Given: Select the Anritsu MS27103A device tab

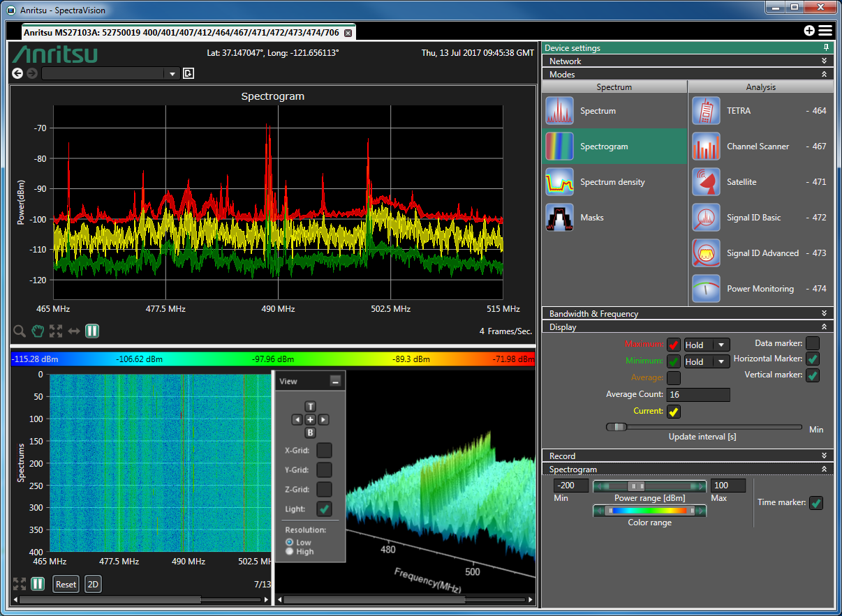Looking at the screenshot, I should pyautogui.click(x=182, y=33).
